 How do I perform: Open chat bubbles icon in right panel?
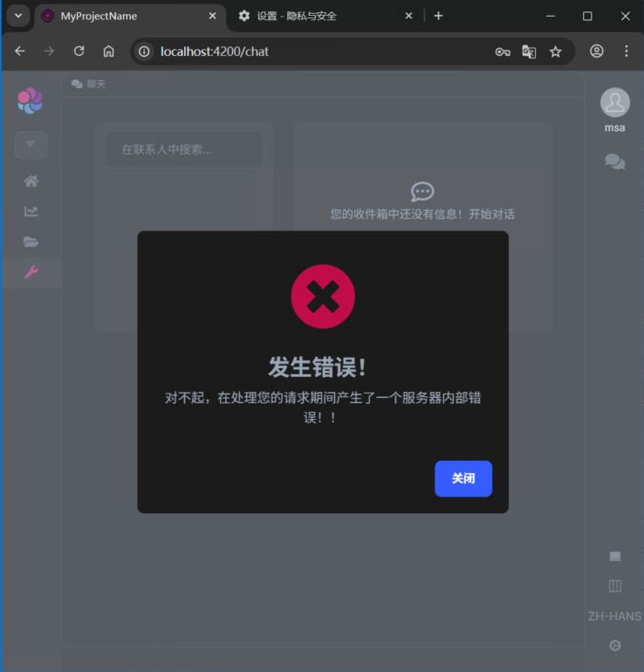615,161
